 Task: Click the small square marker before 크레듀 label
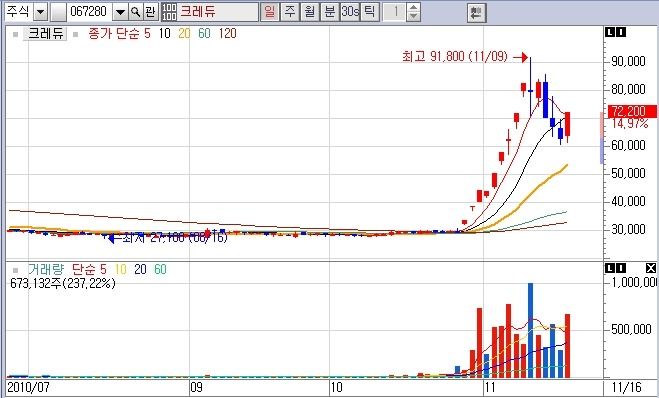[16, 34]
